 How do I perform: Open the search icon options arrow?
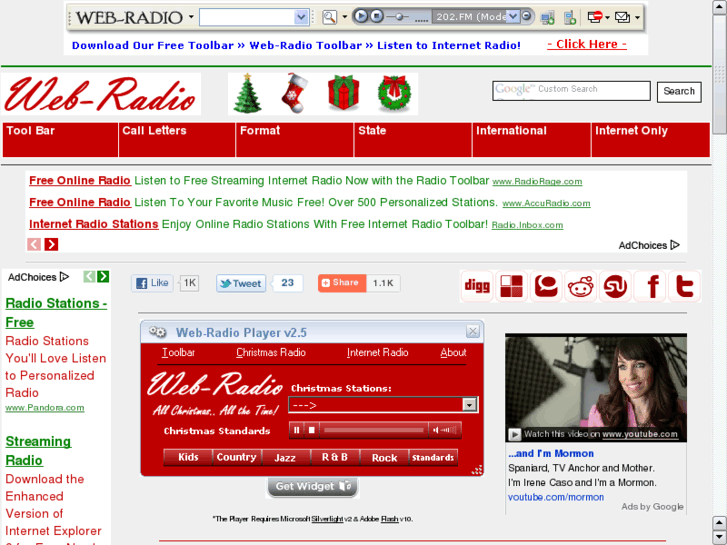click(344, 17)
